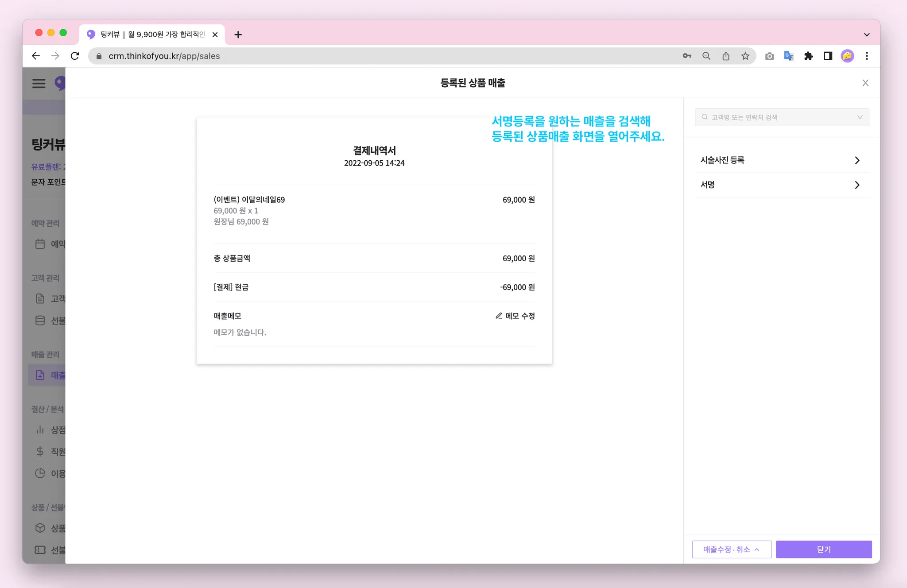
Task: Click the camera screenshot extension icon
Action: 769,56
